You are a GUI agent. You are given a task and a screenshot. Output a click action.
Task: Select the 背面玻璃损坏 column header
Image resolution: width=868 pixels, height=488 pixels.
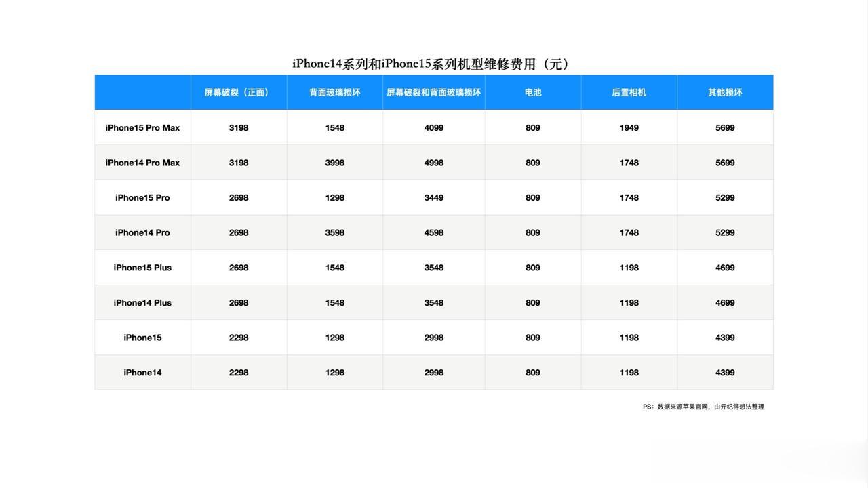(335, 92)
